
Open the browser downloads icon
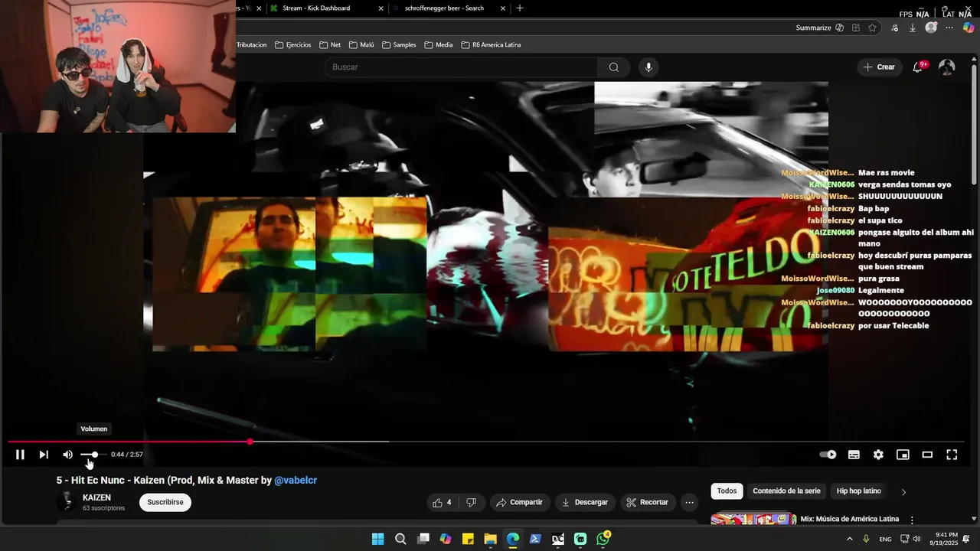(x=913, y=28)
